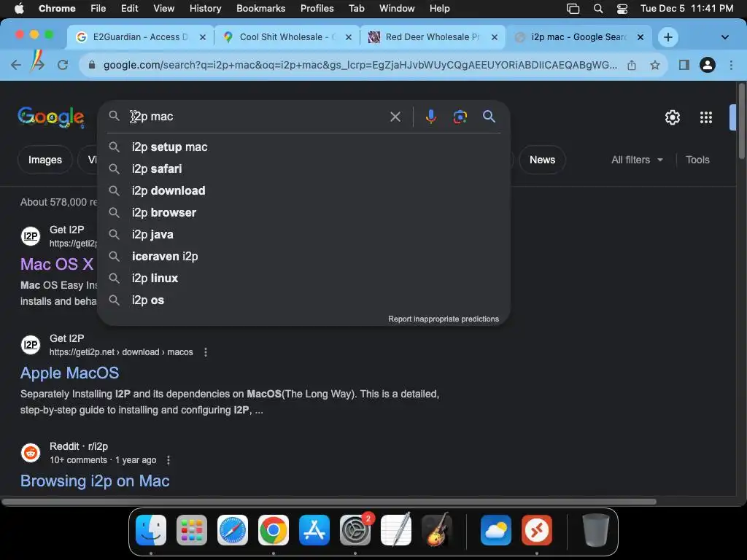This screenshot has height=560, width=747.
Task: Open TextEdit from the Dock
Action: pyautogui.click(x=396, y=530)
